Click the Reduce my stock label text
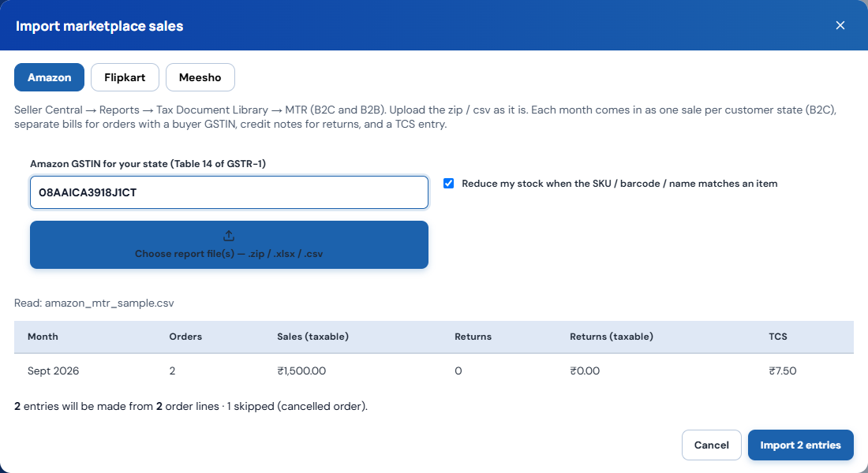 click(619, 184)
